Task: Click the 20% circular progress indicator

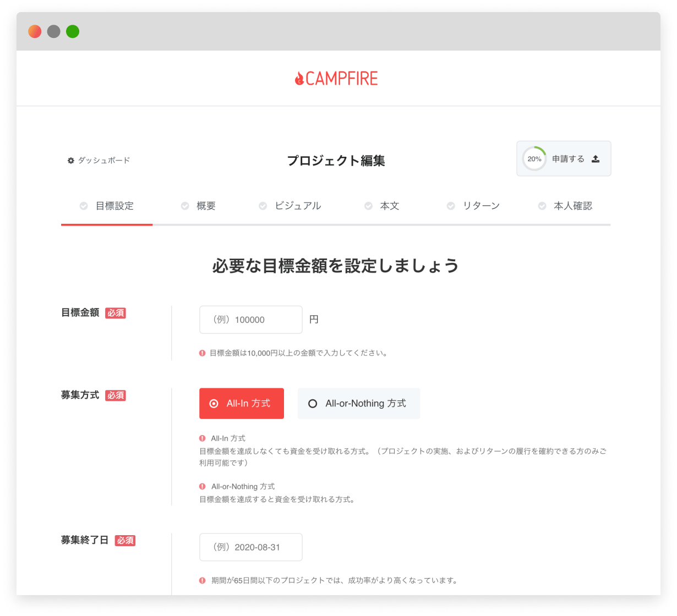Action: point(534,159)
